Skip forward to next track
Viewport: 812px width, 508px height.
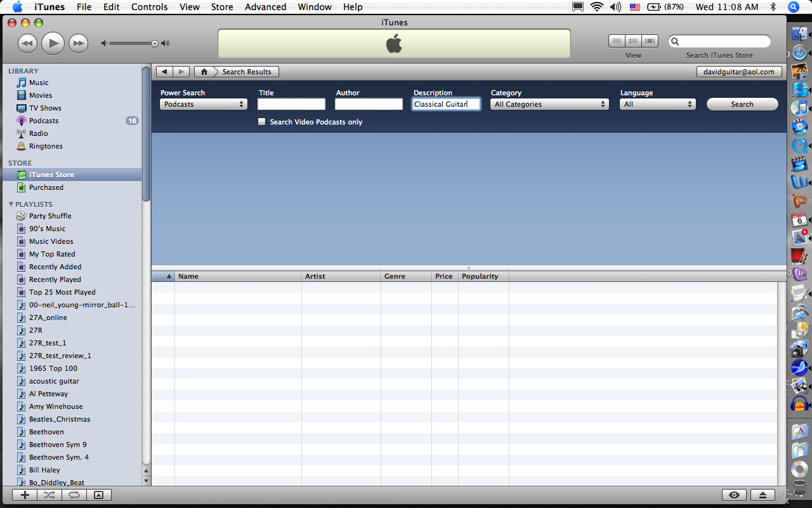click(x=78, y=43)
